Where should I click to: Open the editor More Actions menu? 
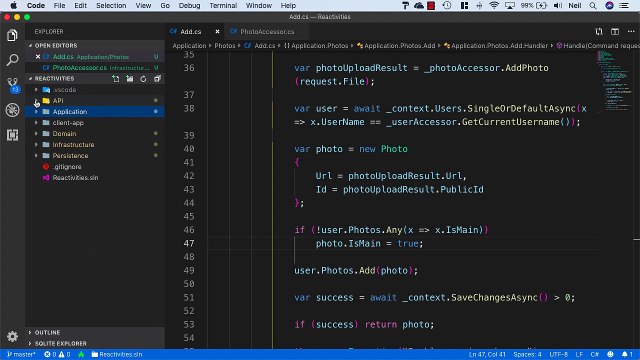[x=631, y=31]
